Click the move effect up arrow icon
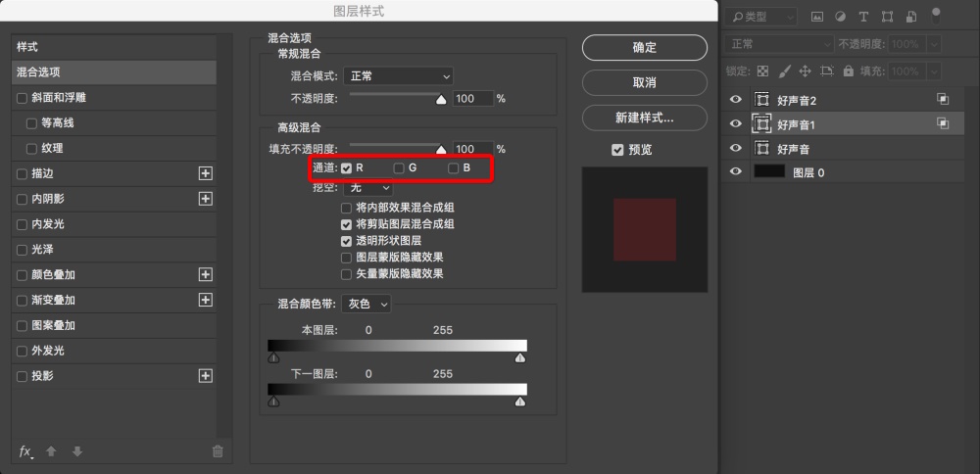Screen dimensions: 980x474 point(51,450)
